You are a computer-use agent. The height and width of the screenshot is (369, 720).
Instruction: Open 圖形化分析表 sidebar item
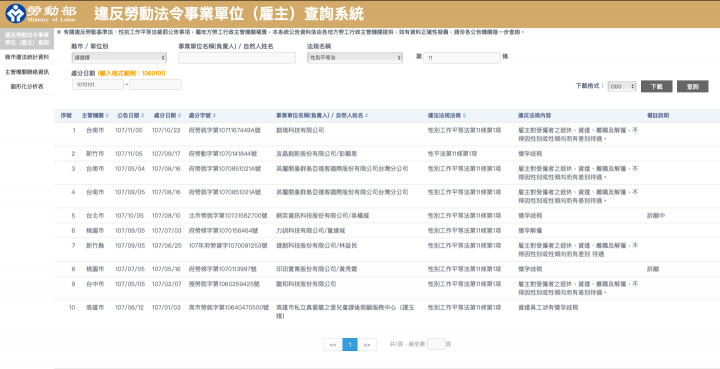click(x=27, y=87)
